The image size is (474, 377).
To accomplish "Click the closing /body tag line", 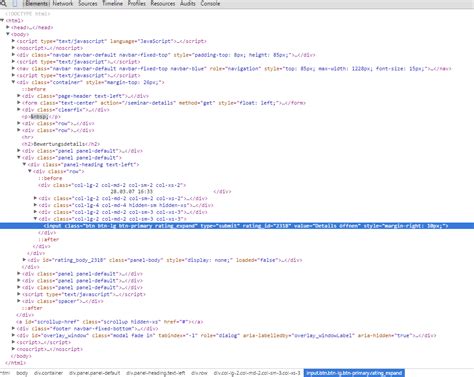I will [x=21, y=356].
